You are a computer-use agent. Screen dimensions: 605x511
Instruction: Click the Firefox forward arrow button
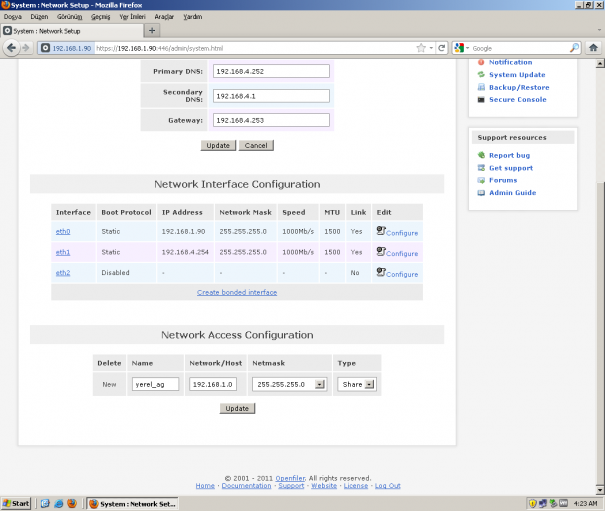pyautogui.click(x=26, y=48)
